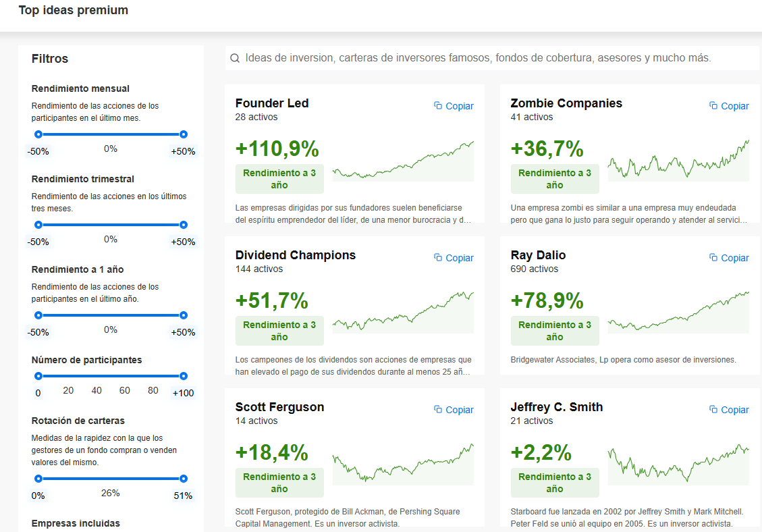Screen dimensions: 762x532
Task: Click the 'Top ideas premium' heading
Action: [x=74, y=10]
